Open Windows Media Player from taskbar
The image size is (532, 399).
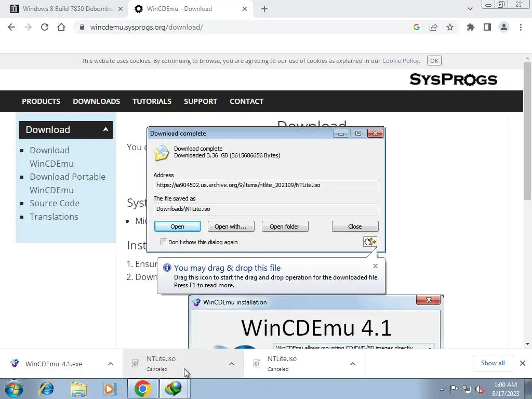110,389
